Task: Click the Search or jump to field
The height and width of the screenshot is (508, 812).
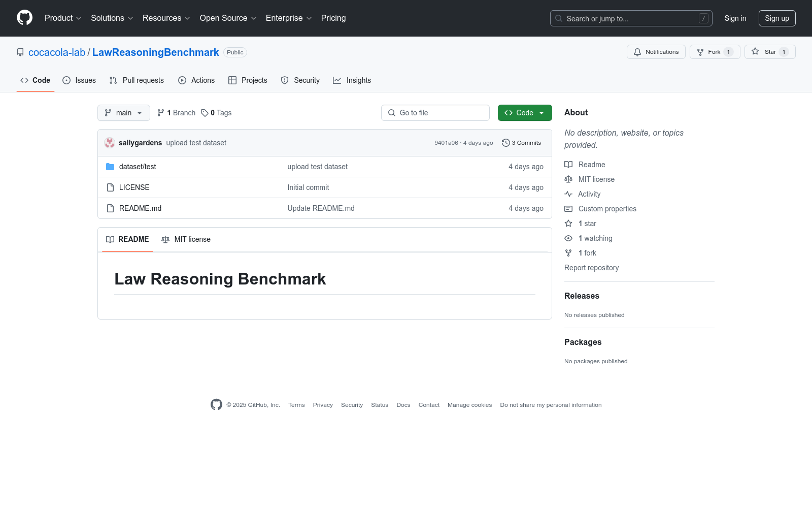Action: coord(631,18)
